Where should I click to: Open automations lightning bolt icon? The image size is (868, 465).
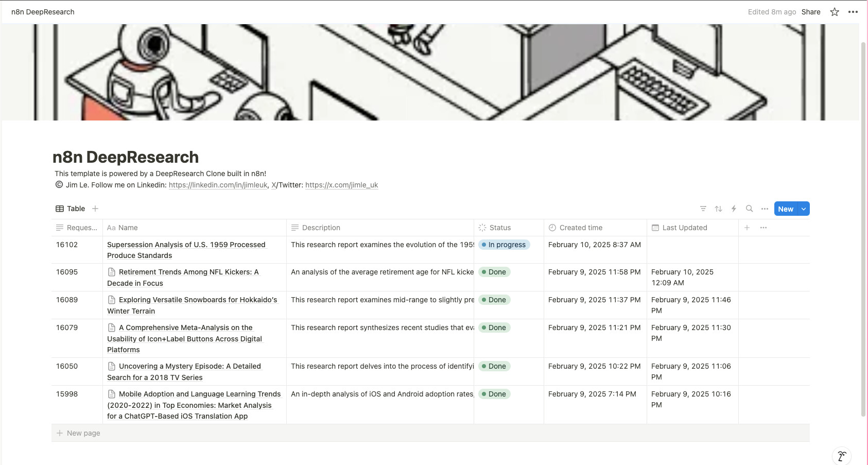(x=734, y=209)
